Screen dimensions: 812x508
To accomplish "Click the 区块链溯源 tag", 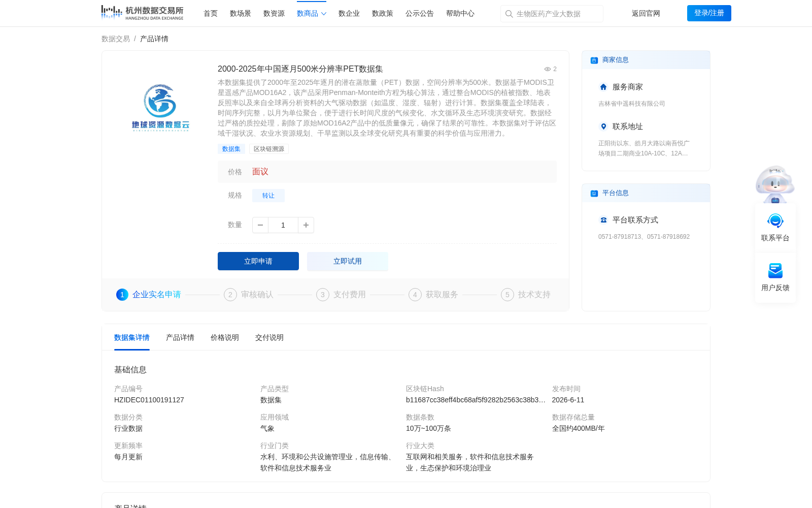I will (269, 149).
